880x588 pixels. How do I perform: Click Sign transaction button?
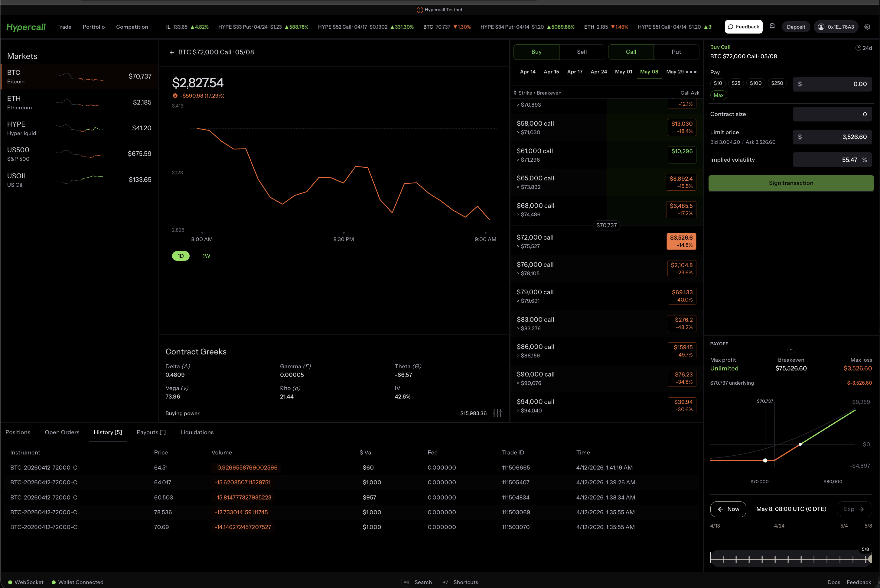tap(791, 183)
